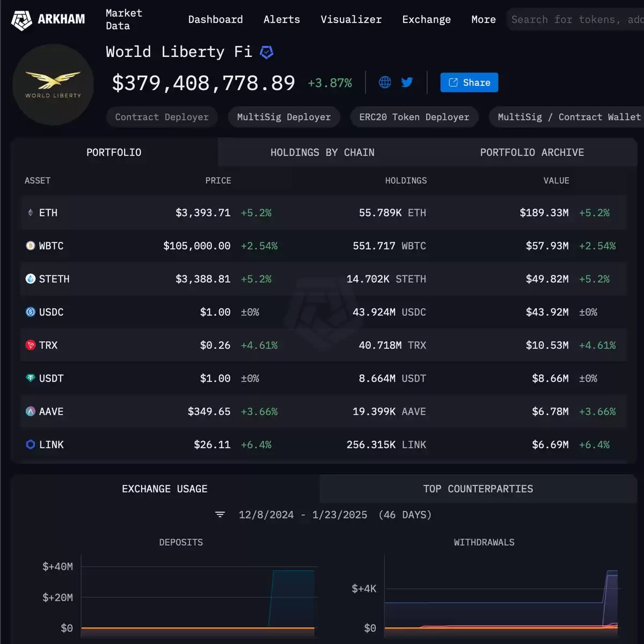Click the USDT asset icon
This screenshot has height=644, width=644.
[31, 378]
